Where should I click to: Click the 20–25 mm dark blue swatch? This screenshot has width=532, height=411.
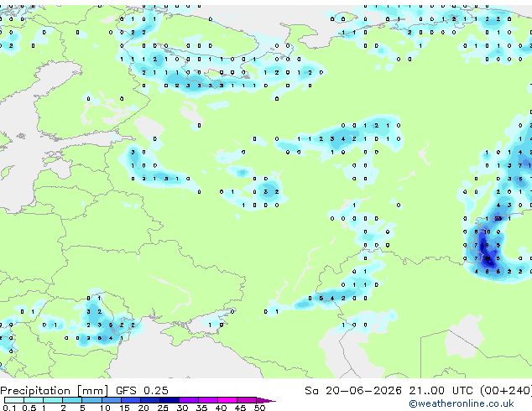[x=150, y=400]
